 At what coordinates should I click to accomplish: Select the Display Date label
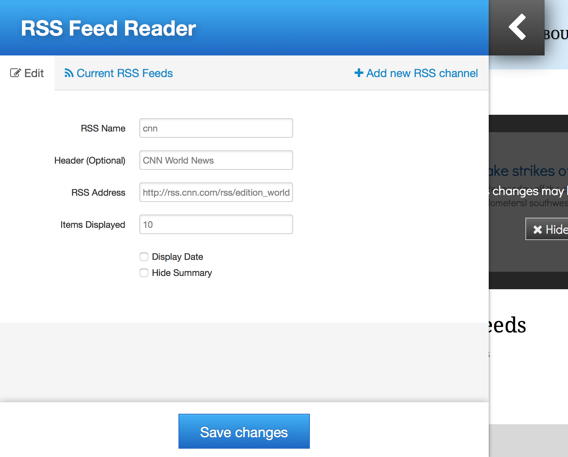[177, 257]
